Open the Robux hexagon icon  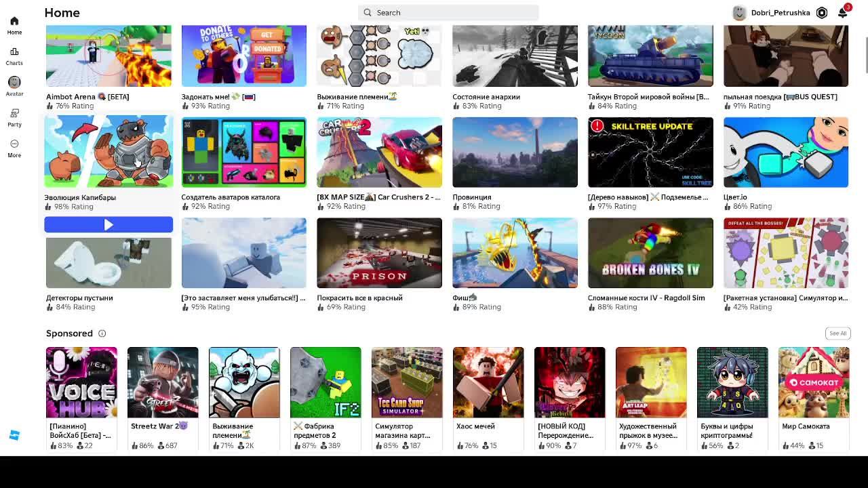[x=822, y=13]
